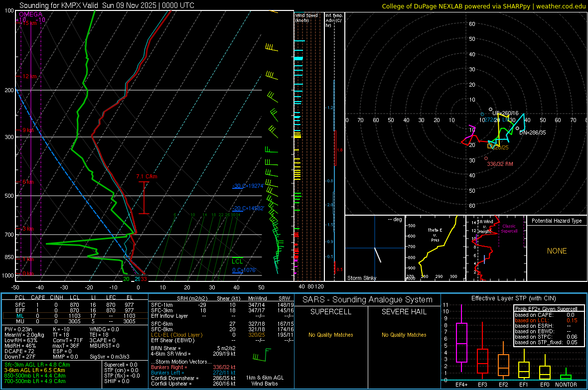The width and height of the screenshot is (588, 390).
Task: Click the white circle beside DN=286/35
Action: tap(518, 128)
